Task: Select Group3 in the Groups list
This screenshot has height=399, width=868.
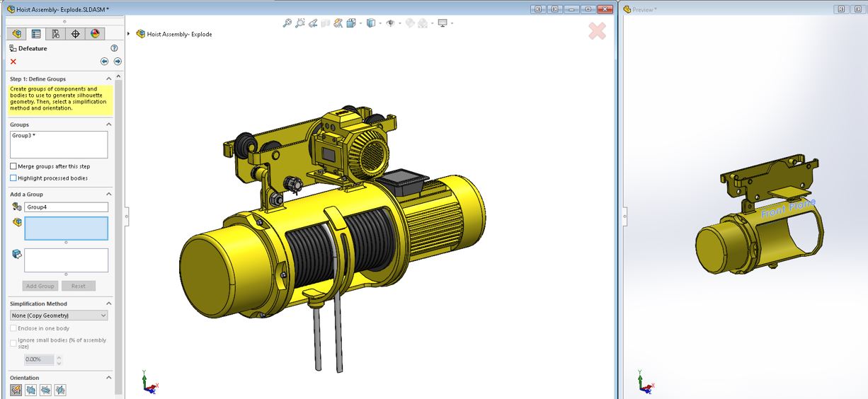Action: (x=21, y=135)
